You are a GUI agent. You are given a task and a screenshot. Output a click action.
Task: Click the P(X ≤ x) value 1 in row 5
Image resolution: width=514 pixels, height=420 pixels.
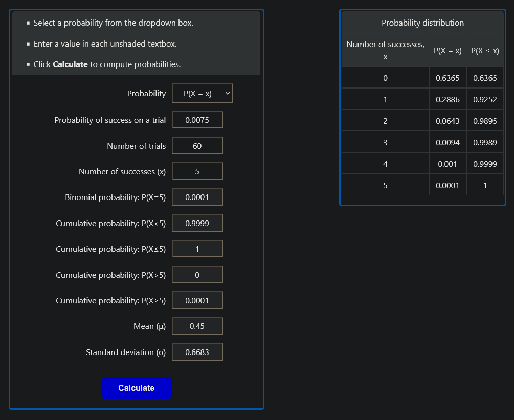(x=485, y=185)
